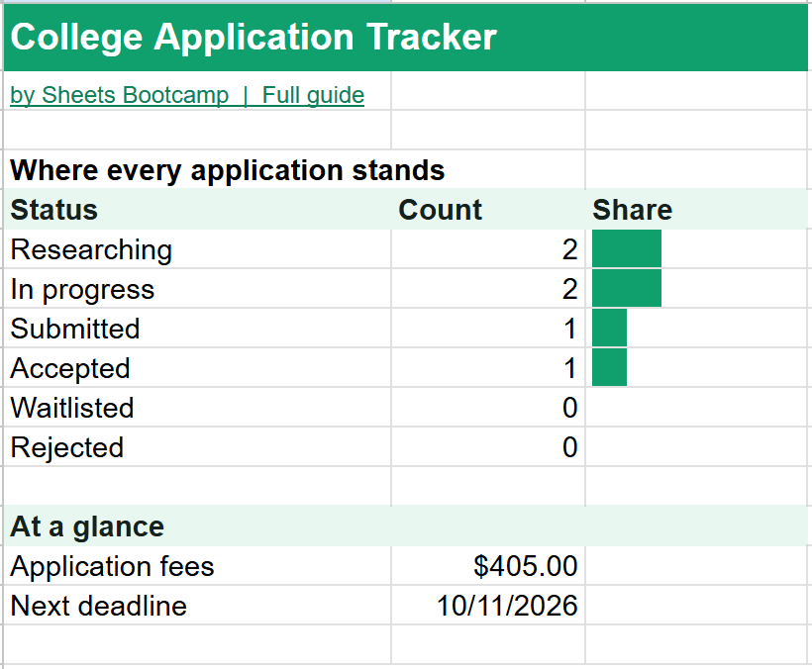The width and height of the screenshot is (812, 669).
Task: Click the Submitted share bar
Action: pyautogui.click(x=610, y=328)
